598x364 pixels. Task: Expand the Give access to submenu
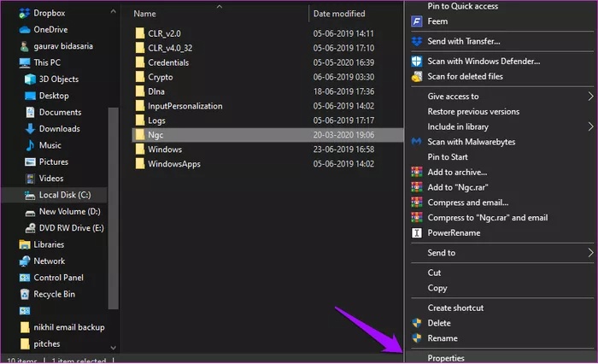click(x=590, y=97)
